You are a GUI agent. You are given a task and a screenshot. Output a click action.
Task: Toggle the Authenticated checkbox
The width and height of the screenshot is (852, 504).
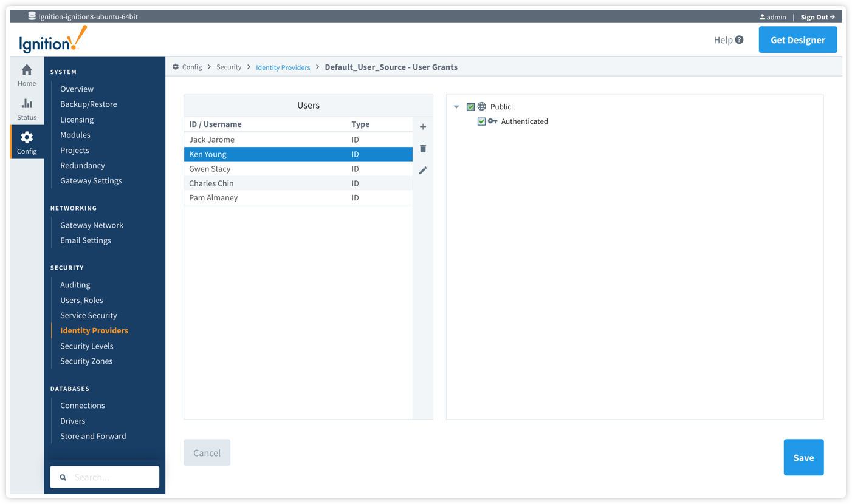(481, 121)
